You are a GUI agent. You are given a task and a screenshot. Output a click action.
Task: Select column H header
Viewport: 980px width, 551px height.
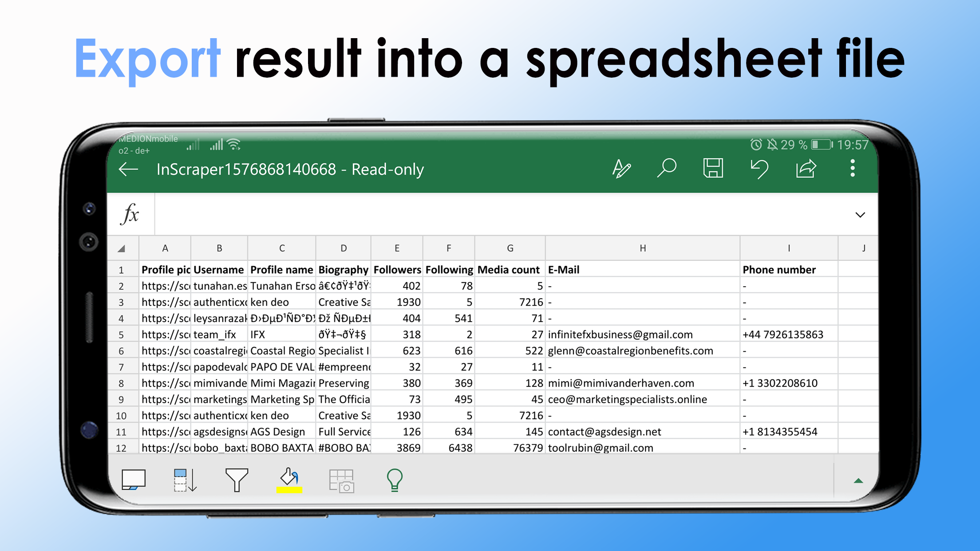(643, 248)
